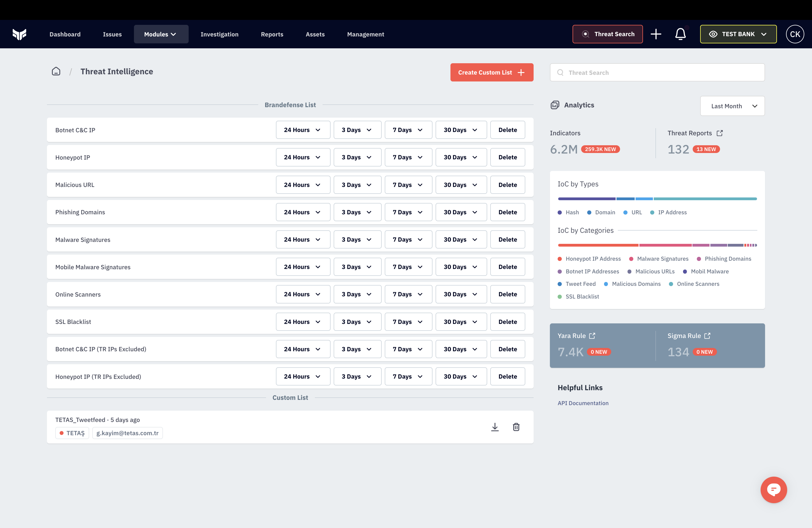
Task: Click the notification bell icon
Action: pyautogui.click(x=680, y=34)
